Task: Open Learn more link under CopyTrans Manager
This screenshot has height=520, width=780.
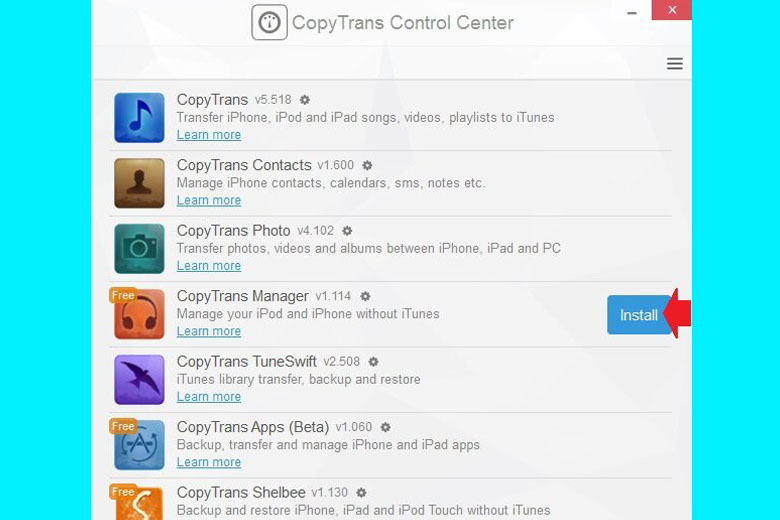Action: 209,331
